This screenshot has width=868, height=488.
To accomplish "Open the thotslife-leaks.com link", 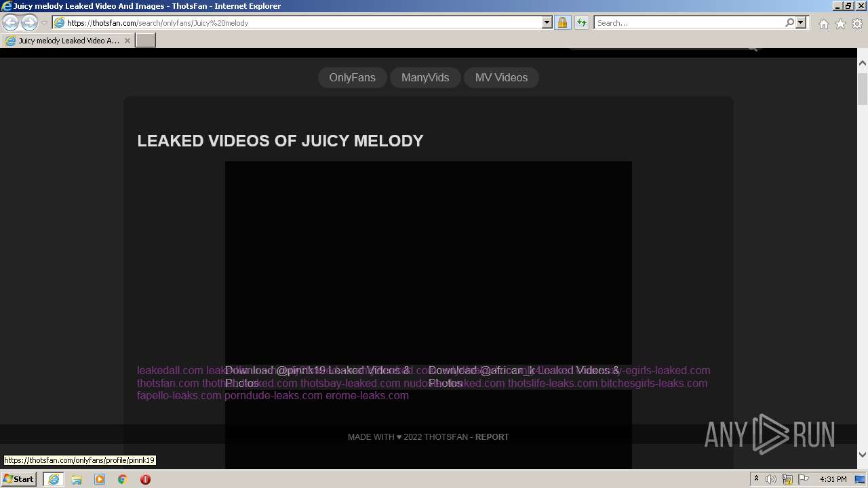I will tap(553, 383).
